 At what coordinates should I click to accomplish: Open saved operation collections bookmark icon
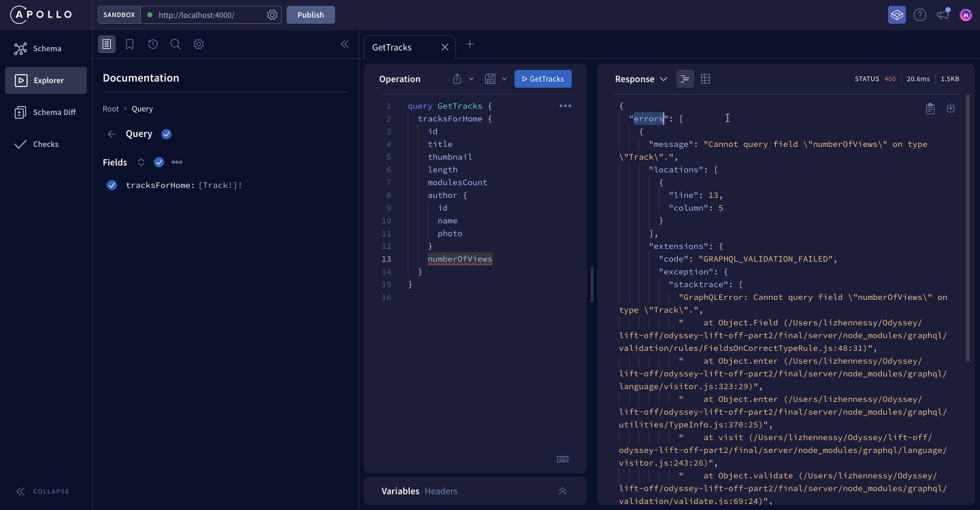click(x=129, y=44)
